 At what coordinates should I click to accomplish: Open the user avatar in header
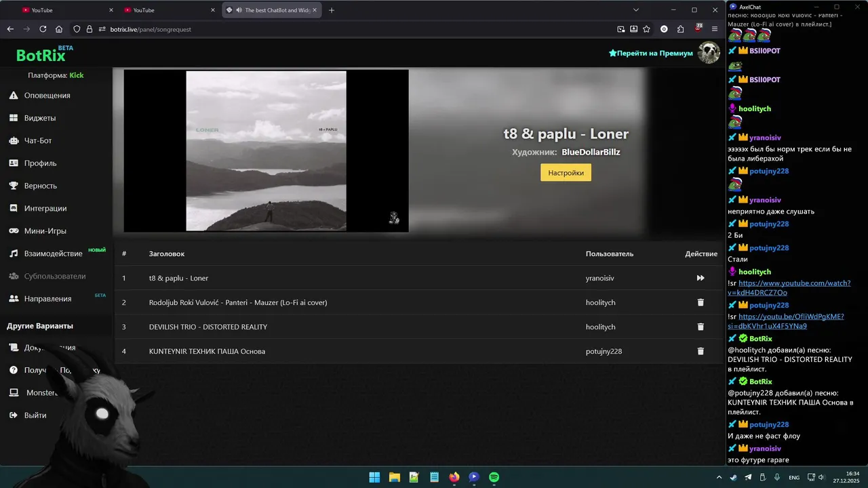click(709, 53)
